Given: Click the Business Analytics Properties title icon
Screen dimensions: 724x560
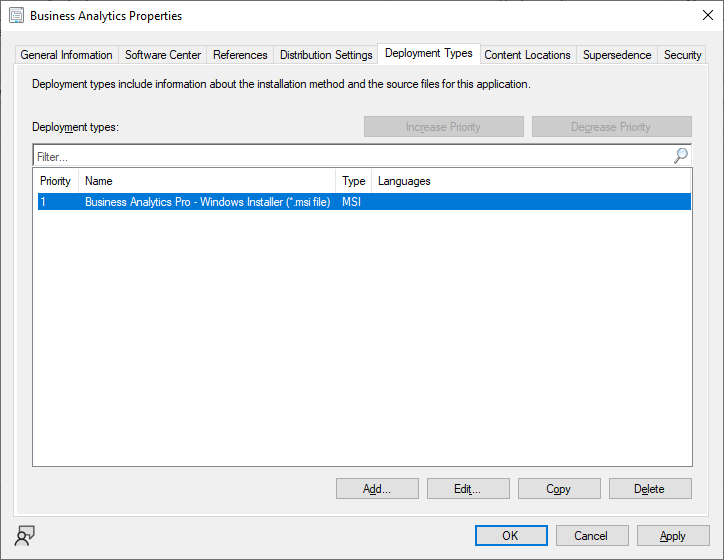Looking at the screenshot, I should [x=16, y=16].
